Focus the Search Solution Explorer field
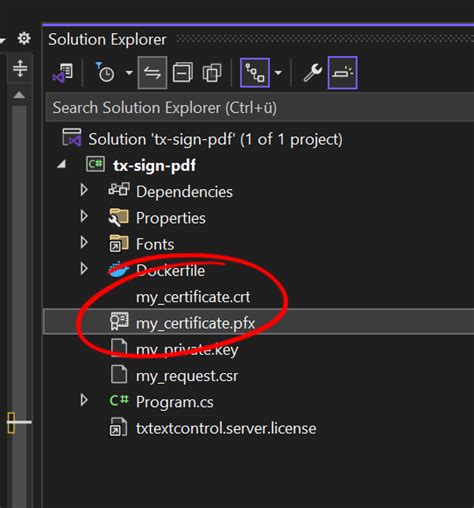474x508 pixels. point(260,108)
